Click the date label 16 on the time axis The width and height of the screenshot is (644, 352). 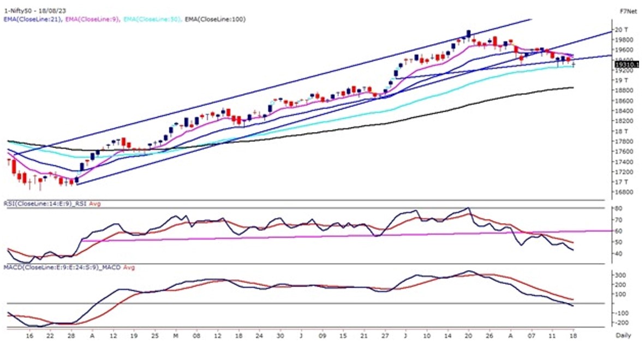pos(29,336)
